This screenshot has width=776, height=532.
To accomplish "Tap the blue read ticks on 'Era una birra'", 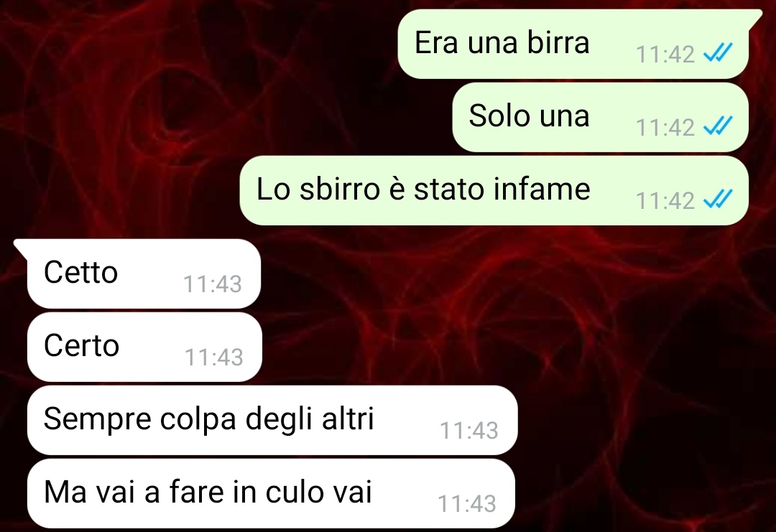I will [718, 52].
